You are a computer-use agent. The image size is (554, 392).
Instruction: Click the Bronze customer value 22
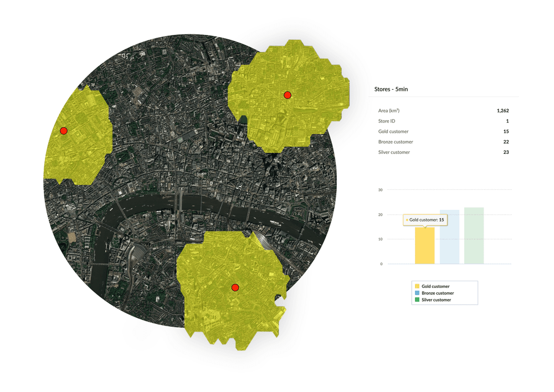pyautogui.click(x=506, y=142)
